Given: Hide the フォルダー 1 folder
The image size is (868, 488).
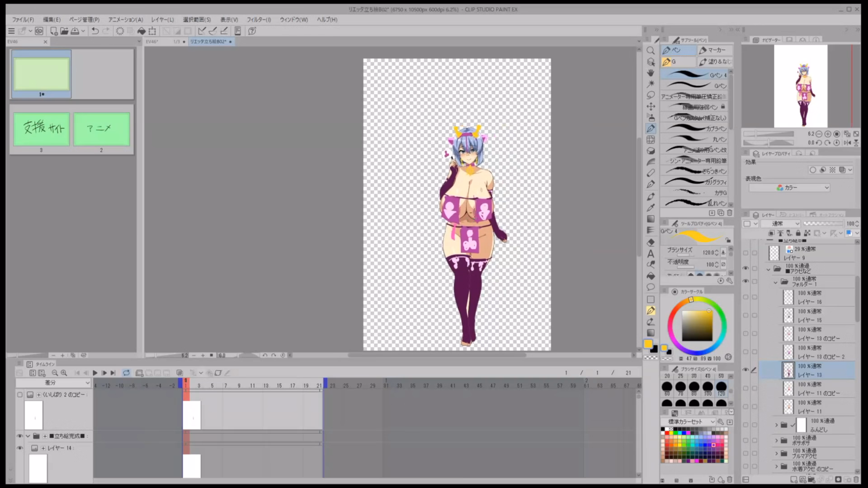Looking at the screenshot, I should click(x=745, y=281).
